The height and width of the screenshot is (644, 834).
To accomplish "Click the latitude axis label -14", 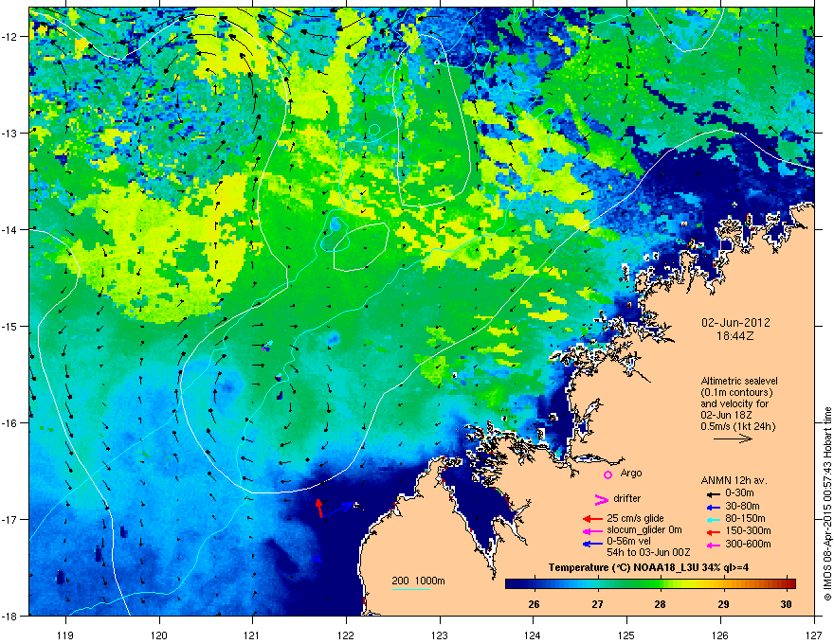I will tap(10, 229).
